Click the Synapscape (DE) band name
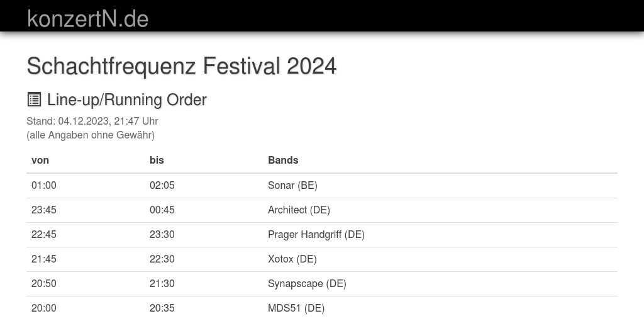This screenshot has width=644, height=333. [x=307, y=283]
